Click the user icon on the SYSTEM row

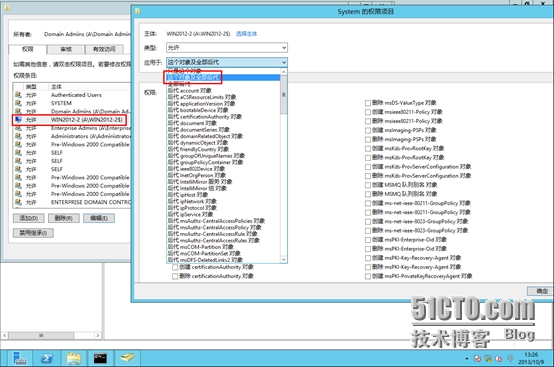(x=18, y=103)
